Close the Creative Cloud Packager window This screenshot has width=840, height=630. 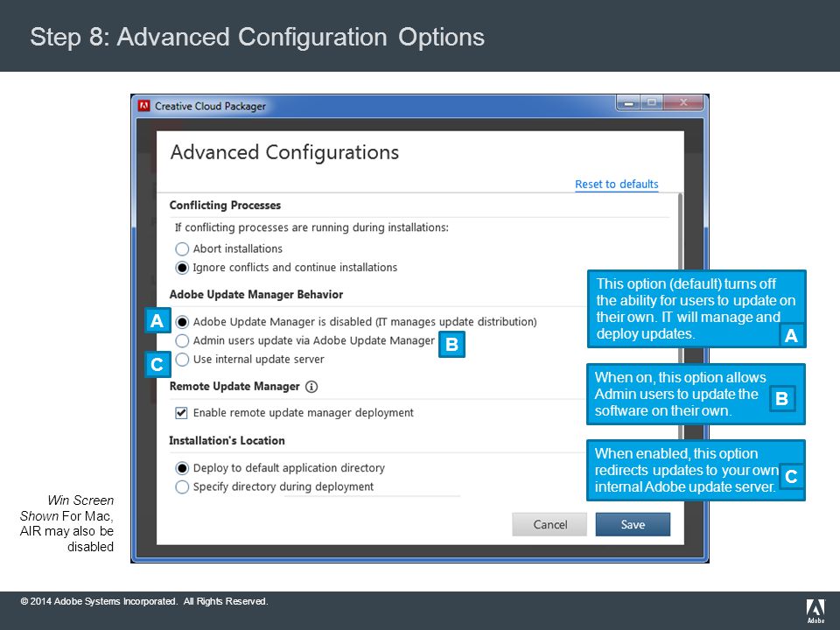pyautogui.click(x=683, y=102)
